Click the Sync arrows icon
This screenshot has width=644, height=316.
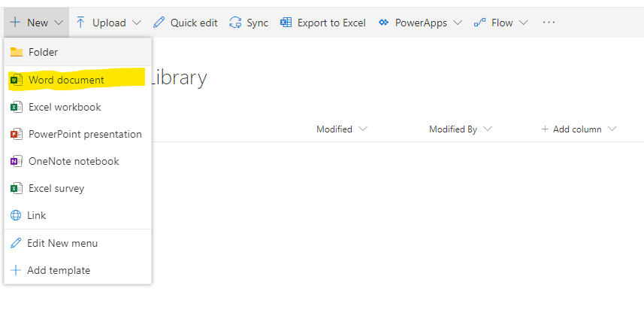(x=236, y=23)
